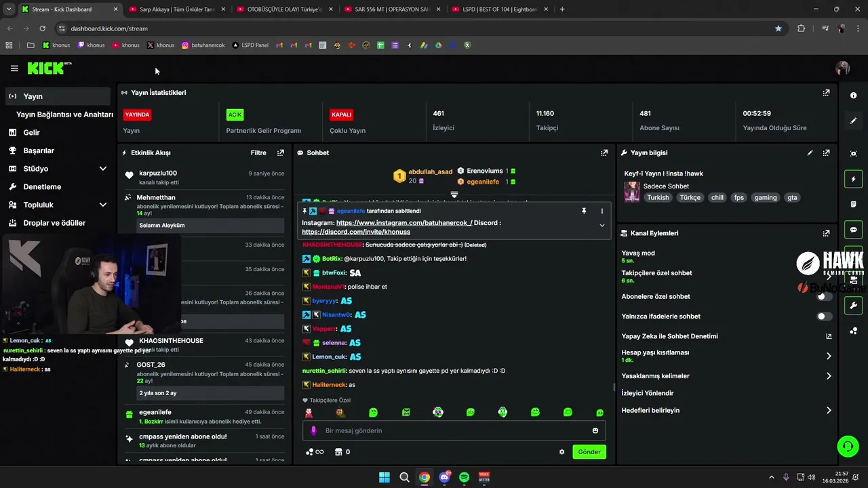
Task: Toggle the wrench widget in the right sidebar
Action: click(x=854, y=306)
